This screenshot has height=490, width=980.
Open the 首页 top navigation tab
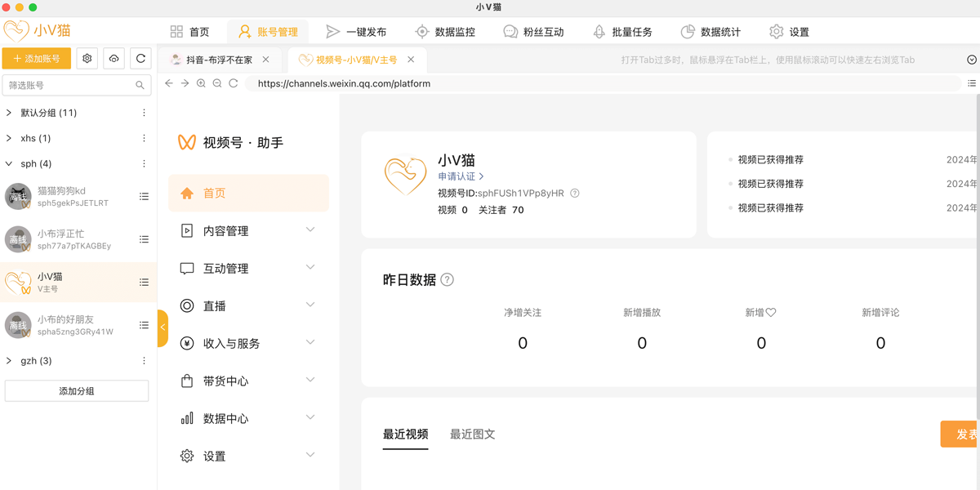[189, 32]
